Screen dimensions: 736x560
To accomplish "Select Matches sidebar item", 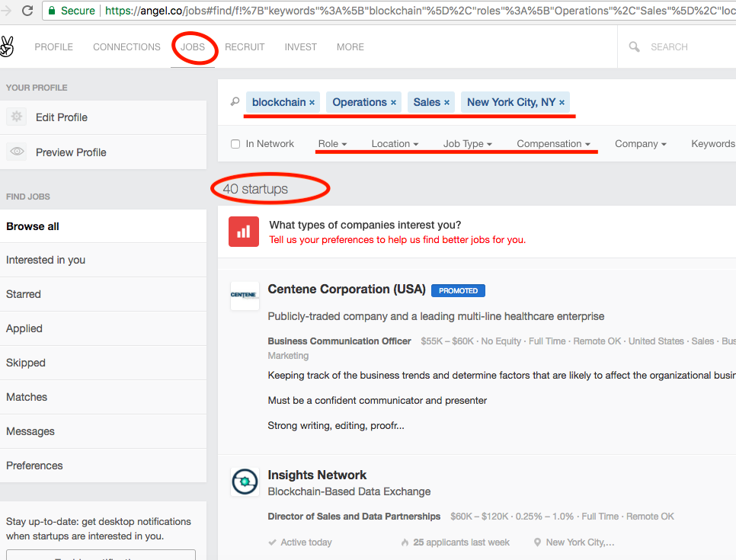I will click(x=104, y=397).
